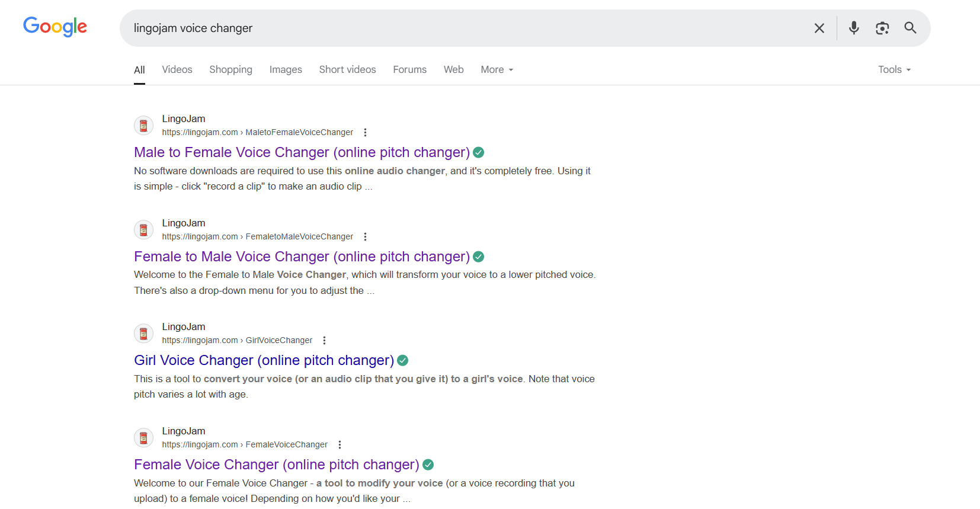Click snippet text 'This is a tool to convert your voice'
Screen dimensions: 980x509
tap(213, 379)
